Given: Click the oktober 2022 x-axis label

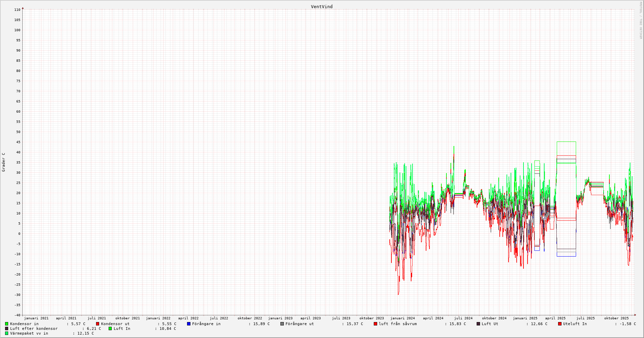Looking at the screenshot, I should 250,318.
